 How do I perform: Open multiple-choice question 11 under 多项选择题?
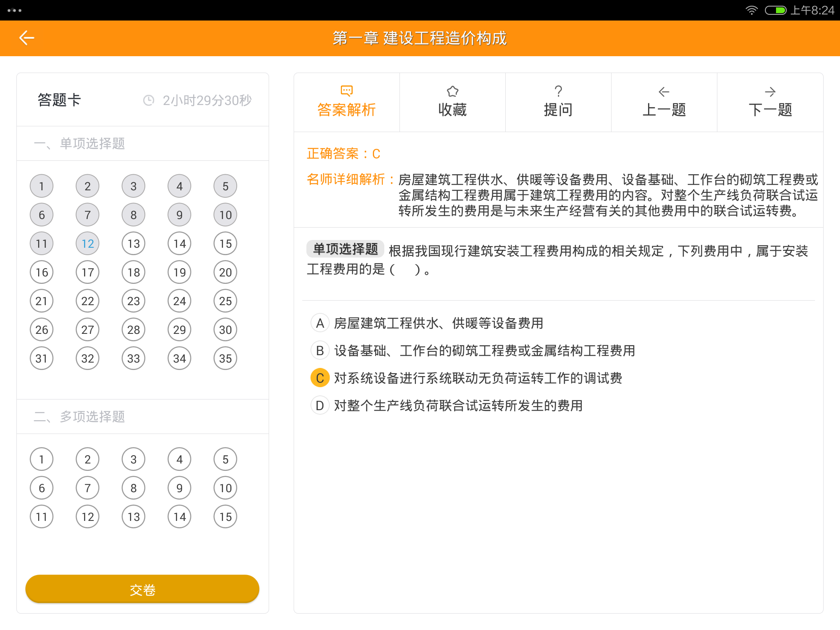[x=41, y=517]
